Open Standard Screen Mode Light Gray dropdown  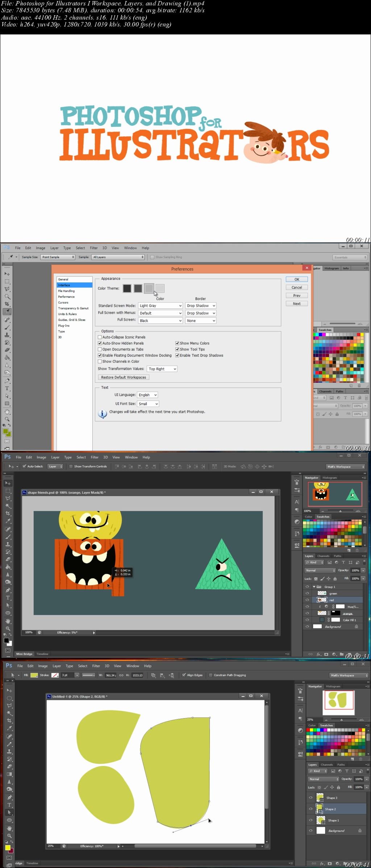tap(160, 306)
